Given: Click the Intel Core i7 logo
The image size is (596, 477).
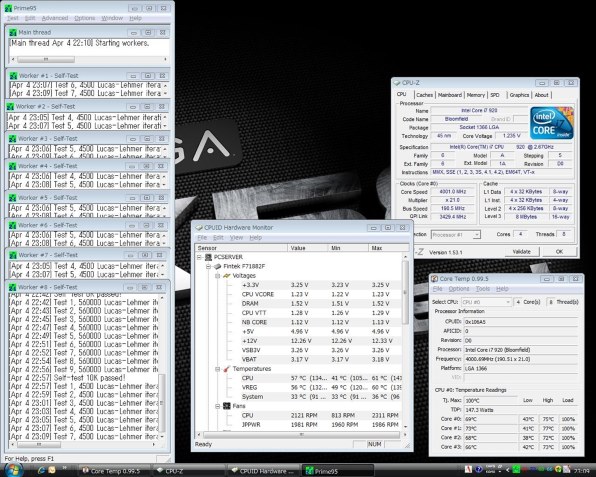Looking at the screenshot, I should coord(552,123).
